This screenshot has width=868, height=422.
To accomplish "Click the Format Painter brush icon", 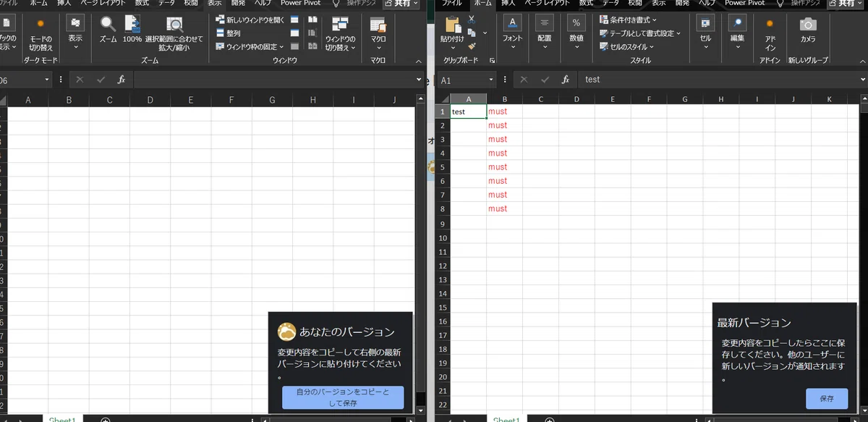I will coord(472,46).
